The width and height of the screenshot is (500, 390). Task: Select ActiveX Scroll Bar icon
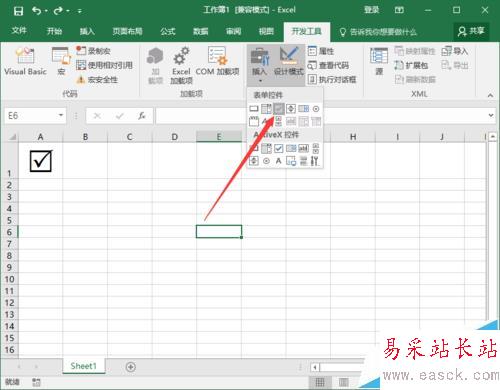pos(316,148)
